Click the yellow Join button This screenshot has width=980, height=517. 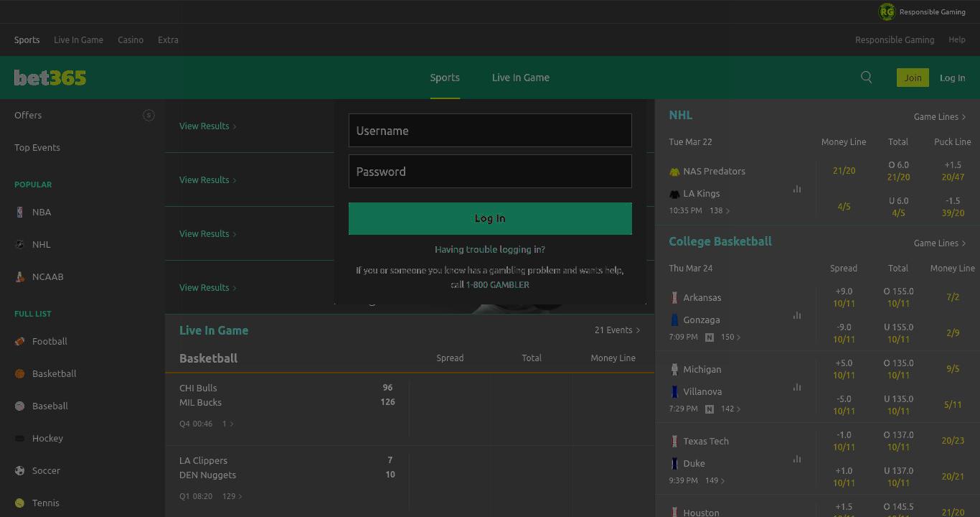coord(913,78)
